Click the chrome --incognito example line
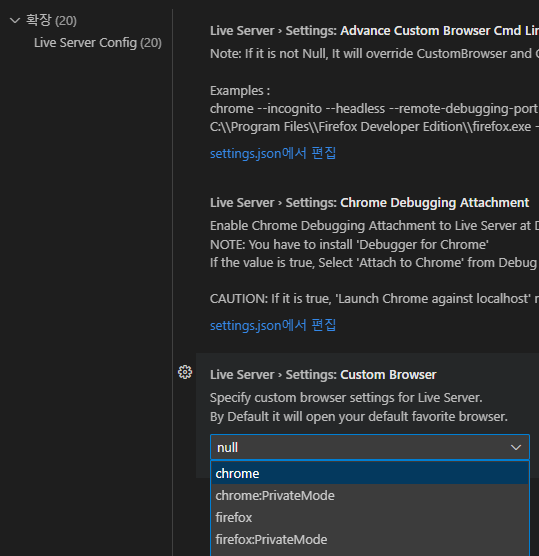This screenshot has height=556, width=539. click(374, 109)
